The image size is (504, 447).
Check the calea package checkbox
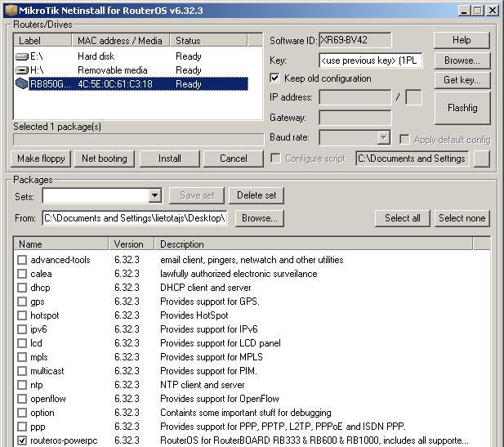coord(22,274)
